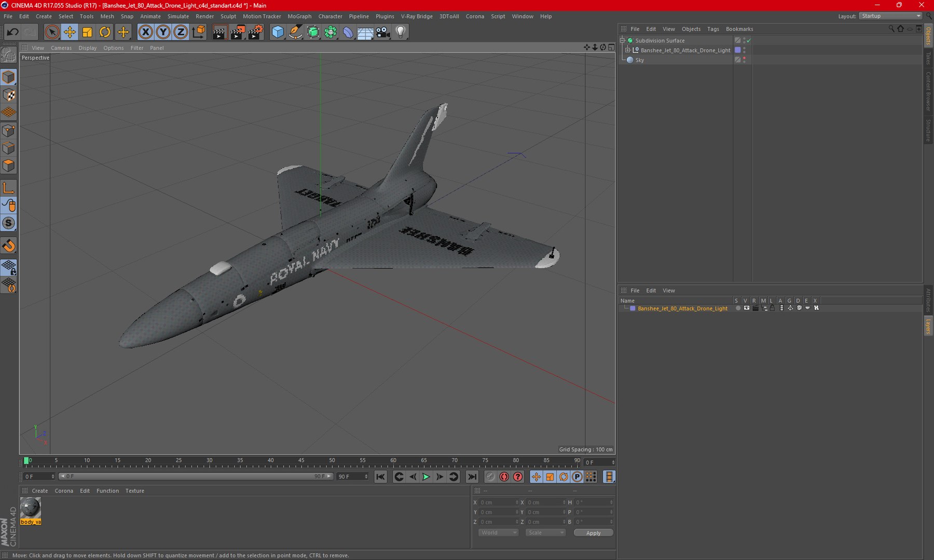Open Edit Render Settings

pyautogui.click(x=256, y=32)
